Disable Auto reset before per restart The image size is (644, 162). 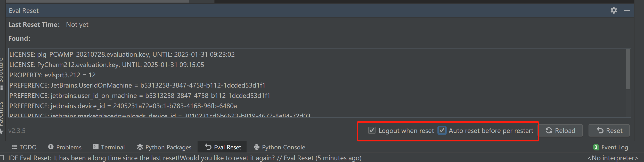[x=442, y=131]
